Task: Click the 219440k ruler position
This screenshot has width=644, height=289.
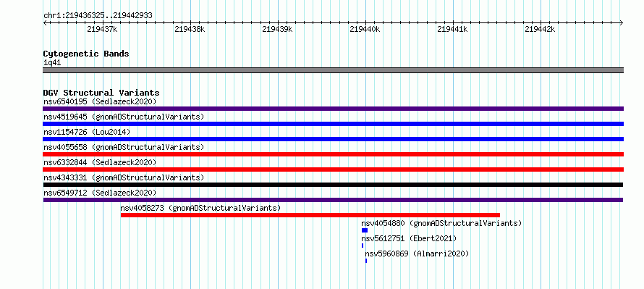Action: (x=365, y=29)
